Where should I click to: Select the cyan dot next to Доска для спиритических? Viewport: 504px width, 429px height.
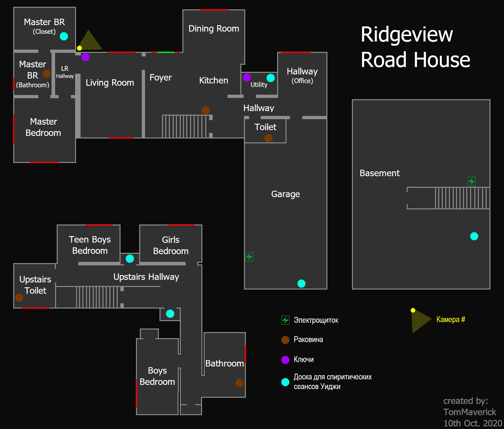[285, 382]
